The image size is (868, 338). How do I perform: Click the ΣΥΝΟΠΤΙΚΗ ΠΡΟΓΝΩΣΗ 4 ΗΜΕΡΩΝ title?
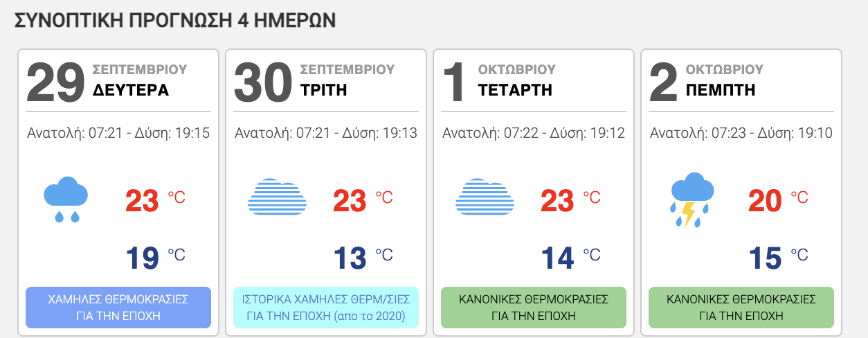click(x=175, y=20)
